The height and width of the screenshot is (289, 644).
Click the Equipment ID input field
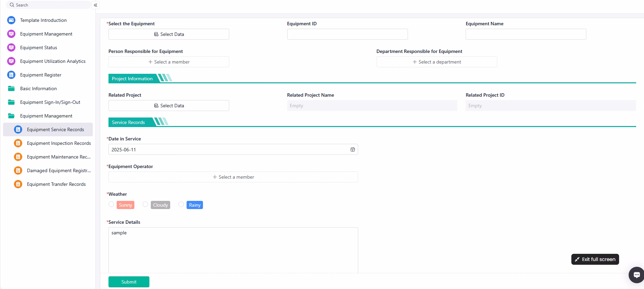(347, 34)
